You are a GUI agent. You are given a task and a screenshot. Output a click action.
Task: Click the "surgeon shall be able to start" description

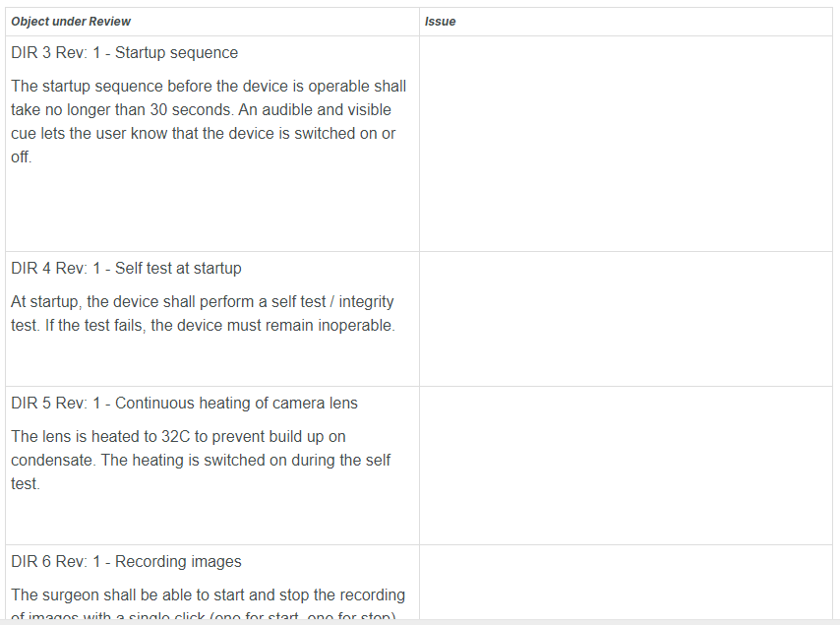tap(208, 595)
